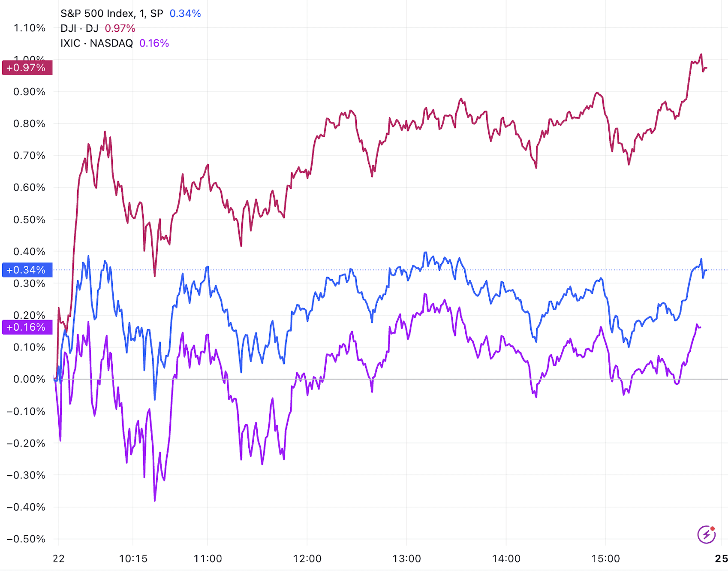This screenshot has width=728, height=574.
Task: Click the 12:00 time axis label
Action: (x=307, y=559)
